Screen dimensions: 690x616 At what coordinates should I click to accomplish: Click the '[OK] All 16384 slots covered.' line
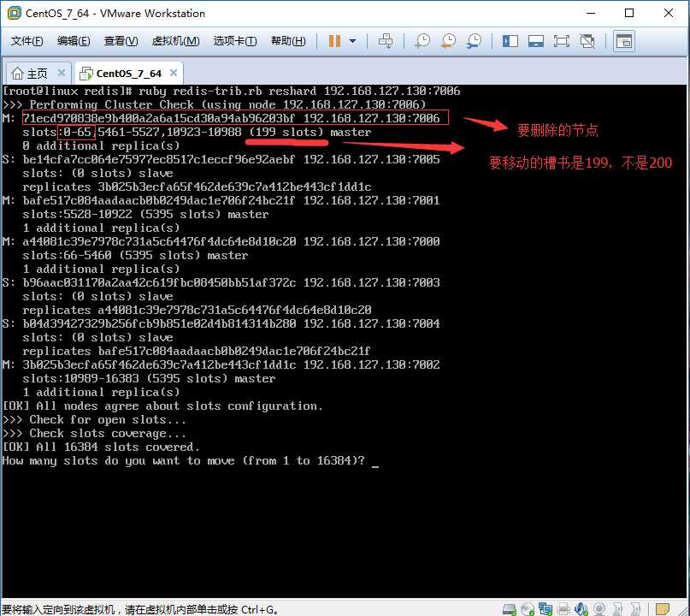pos(101,447)
